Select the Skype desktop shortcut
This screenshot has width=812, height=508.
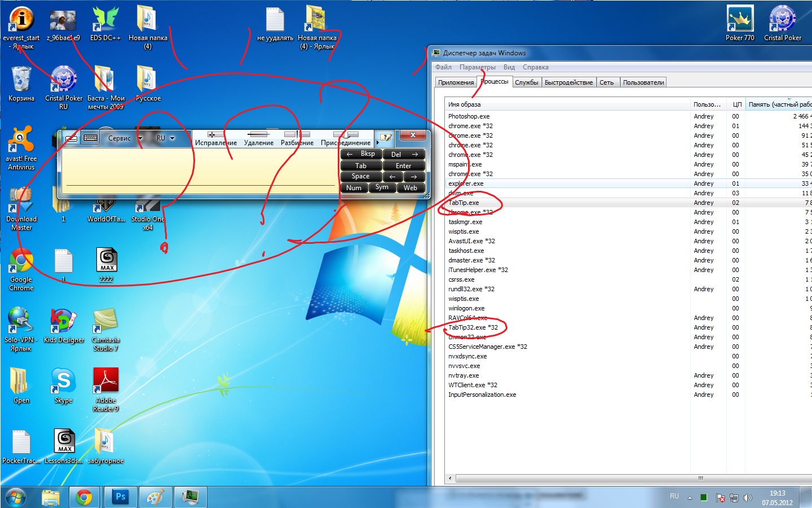click(63, 385)
